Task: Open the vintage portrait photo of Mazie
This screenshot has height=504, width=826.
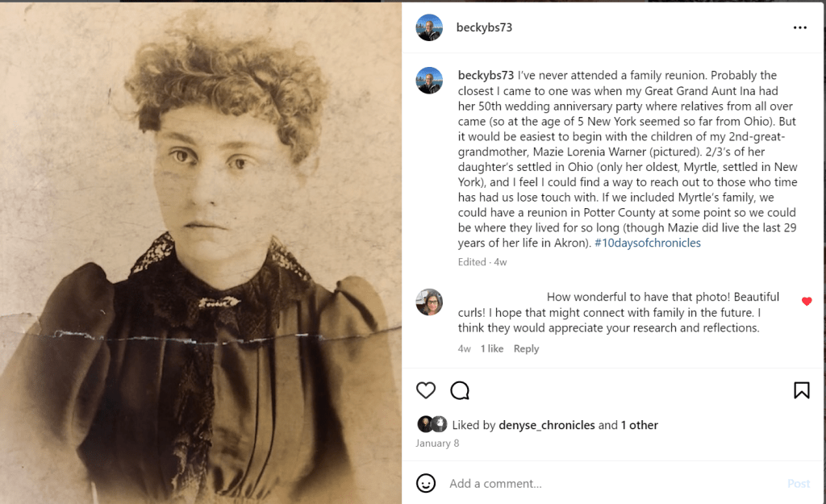Action: (201, 252)
